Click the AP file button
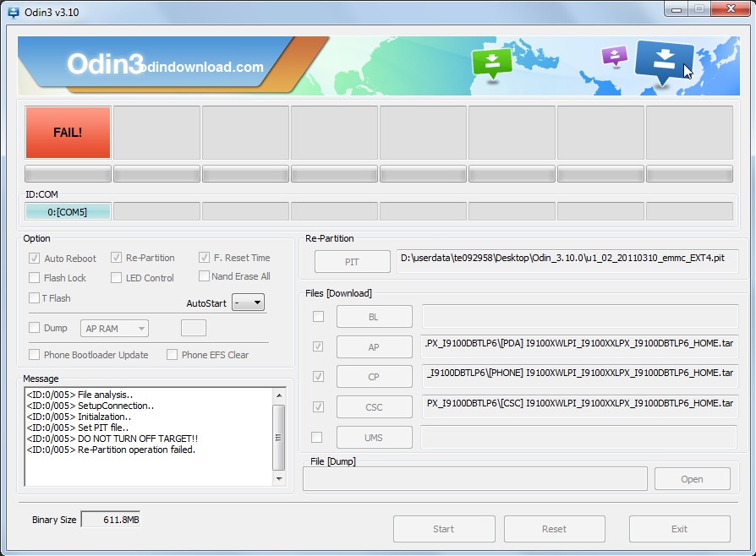 tap(374, 347)
